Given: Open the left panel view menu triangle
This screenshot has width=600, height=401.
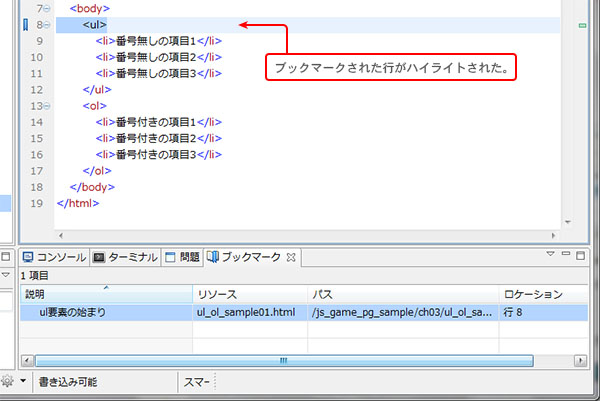Looking at the screenshot, I should pyautogui.click(x=5, y=275).
